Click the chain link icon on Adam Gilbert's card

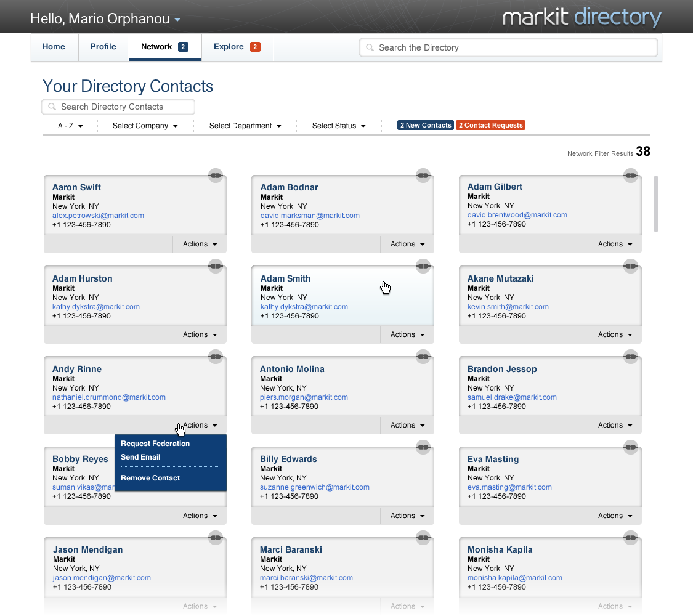(x=630, y=176)
